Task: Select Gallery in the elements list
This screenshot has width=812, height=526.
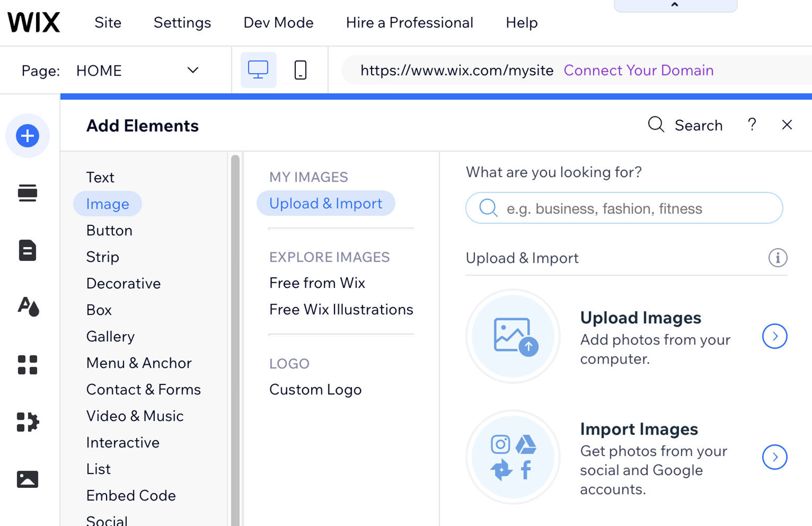Action: 110,336
